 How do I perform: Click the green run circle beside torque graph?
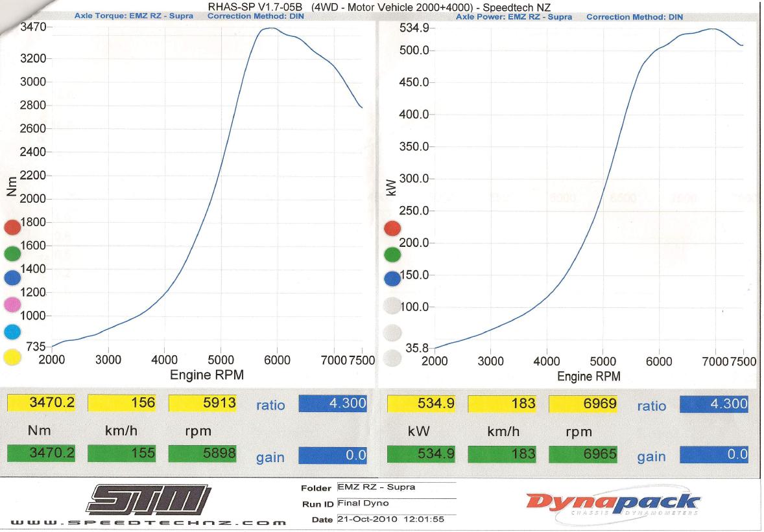13,254
